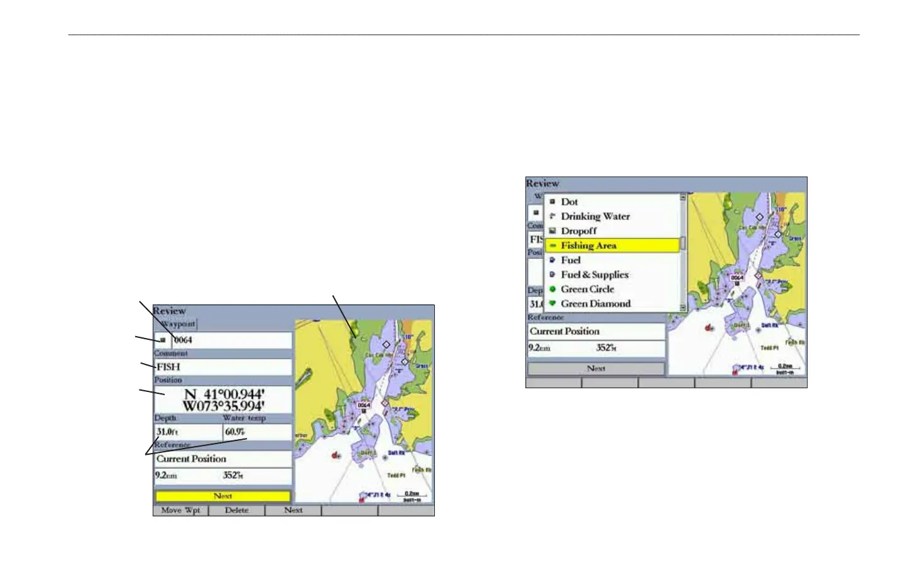Activate the Next soft key in the bottom bar
Screen dimensions: 905x588
[x=293, y=510]
